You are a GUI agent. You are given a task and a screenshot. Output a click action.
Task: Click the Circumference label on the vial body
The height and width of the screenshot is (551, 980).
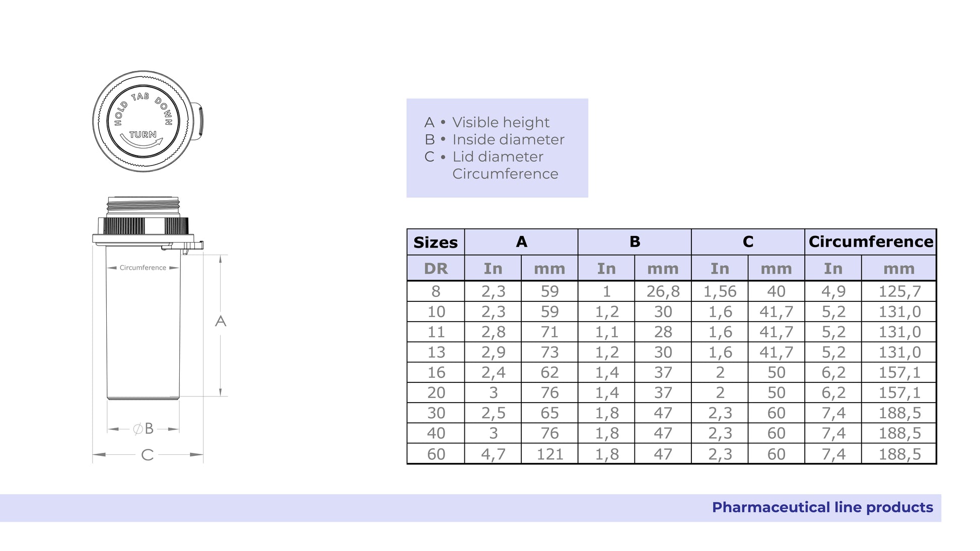143,268
